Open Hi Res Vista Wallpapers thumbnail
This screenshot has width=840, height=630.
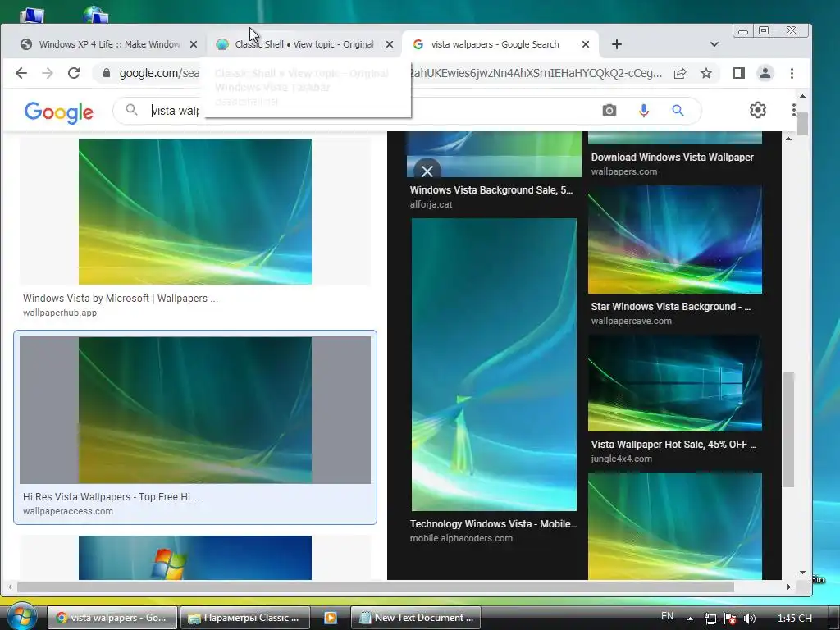click(195, 410)
